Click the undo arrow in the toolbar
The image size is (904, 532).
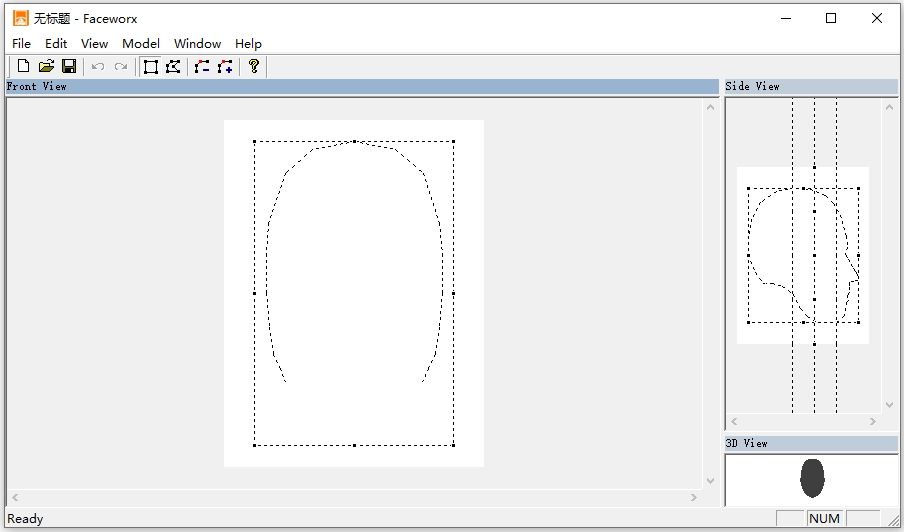[98, 67]
